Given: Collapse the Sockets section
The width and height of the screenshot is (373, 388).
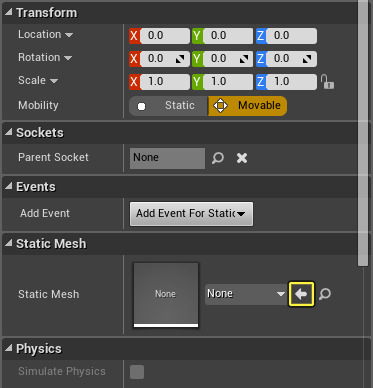Looking at the screenshot, I should pyautogui.click(x=9, y=132).
